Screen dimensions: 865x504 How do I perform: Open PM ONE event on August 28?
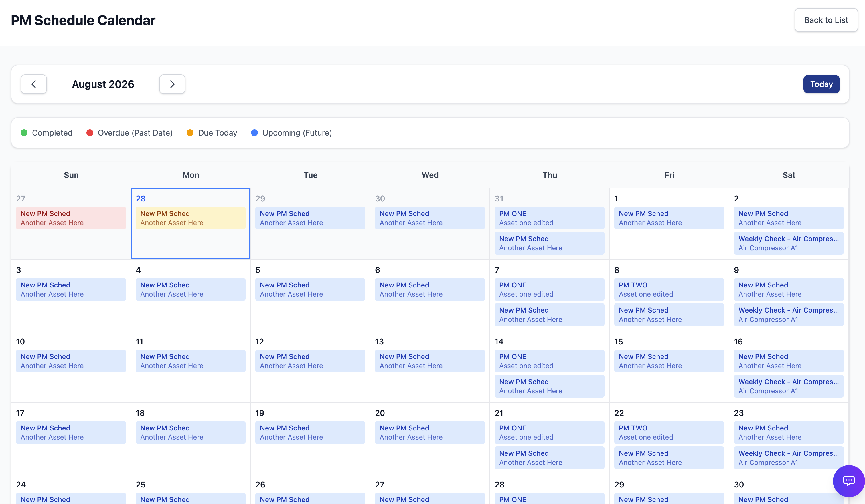tap(550, 499)
